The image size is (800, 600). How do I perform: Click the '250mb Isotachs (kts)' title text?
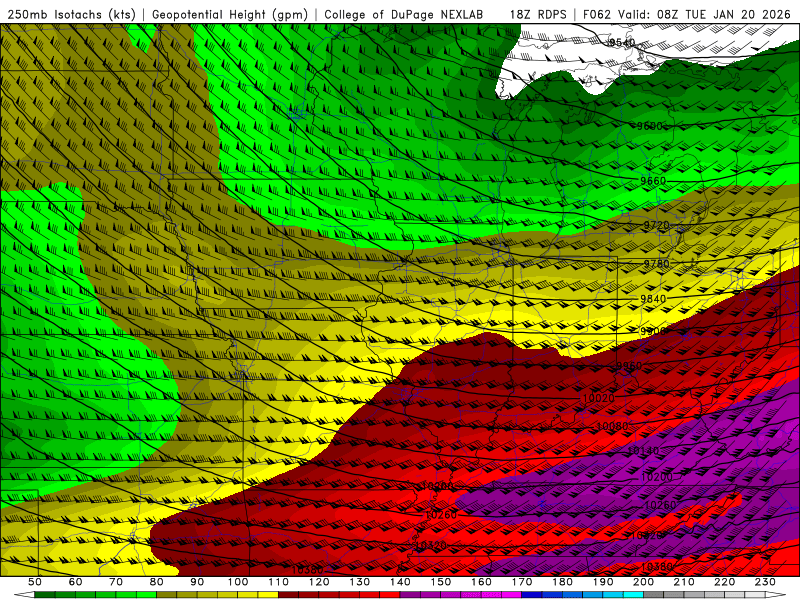[x=72, y=14]
